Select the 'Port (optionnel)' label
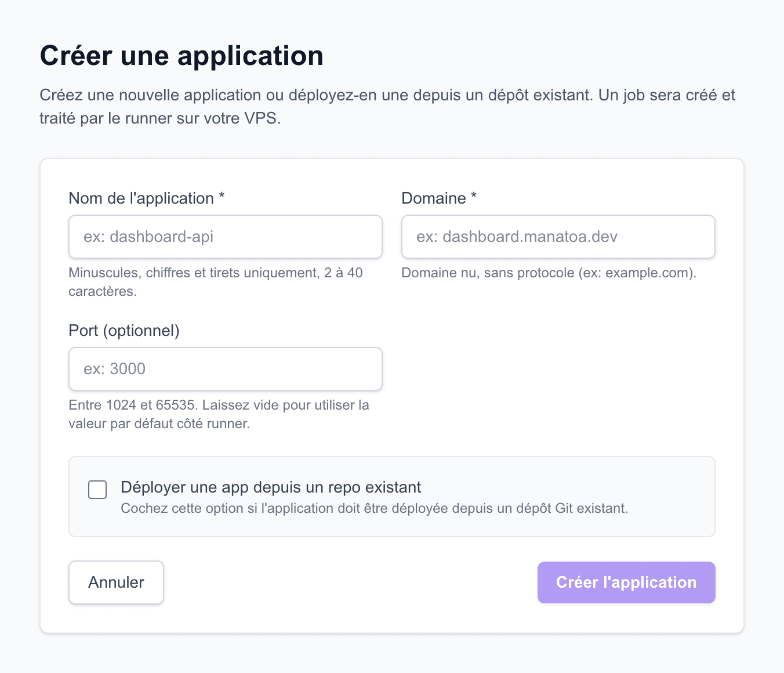Screen dimensions: 784x673 (124, 331)
